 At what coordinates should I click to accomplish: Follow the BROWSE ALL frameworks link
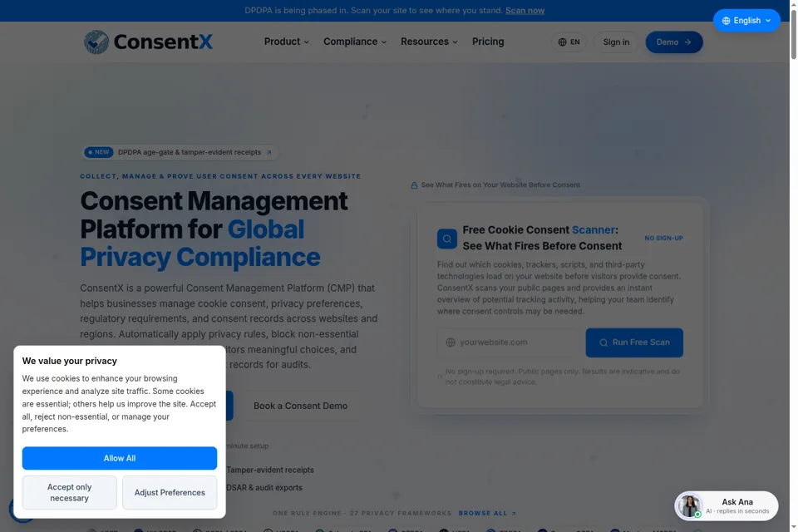[487, 513]
